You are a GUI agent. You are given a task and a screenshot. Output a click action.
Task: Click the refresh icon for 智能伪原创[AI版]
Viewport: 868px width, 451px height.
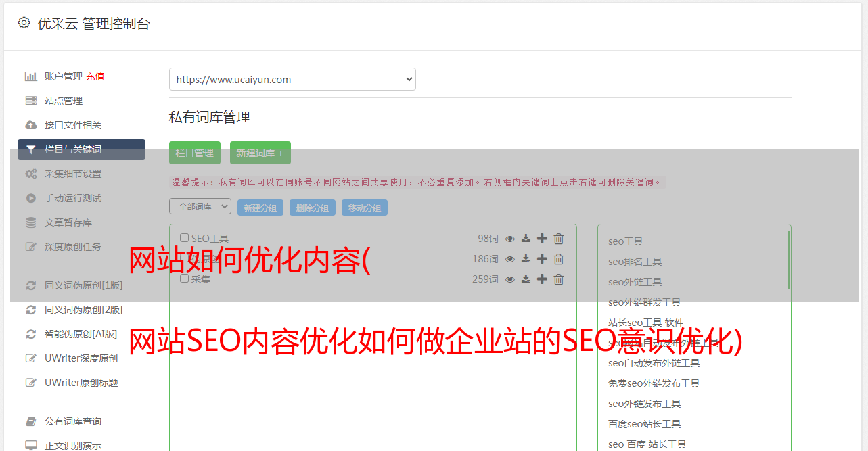click(x=31, y=334)
